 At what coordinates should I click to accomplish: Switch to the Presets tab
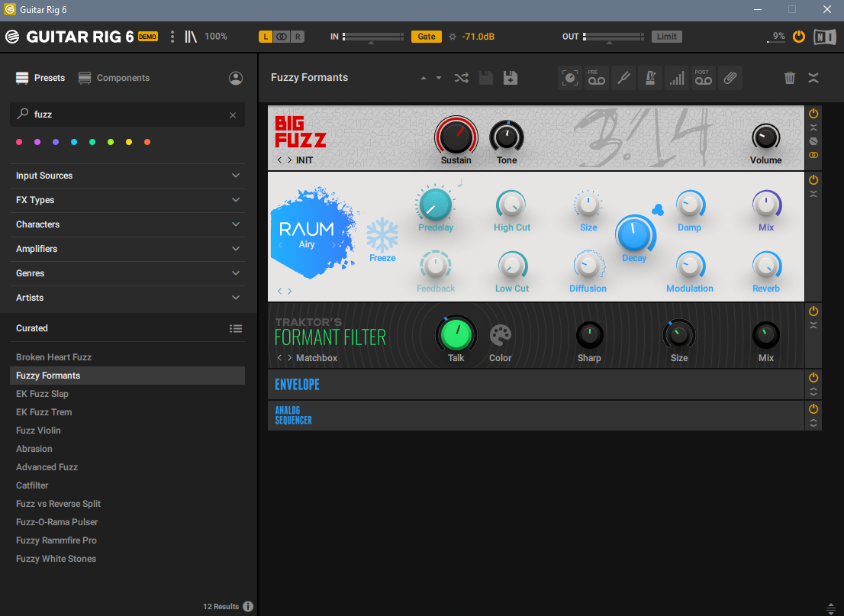(40, 78)
